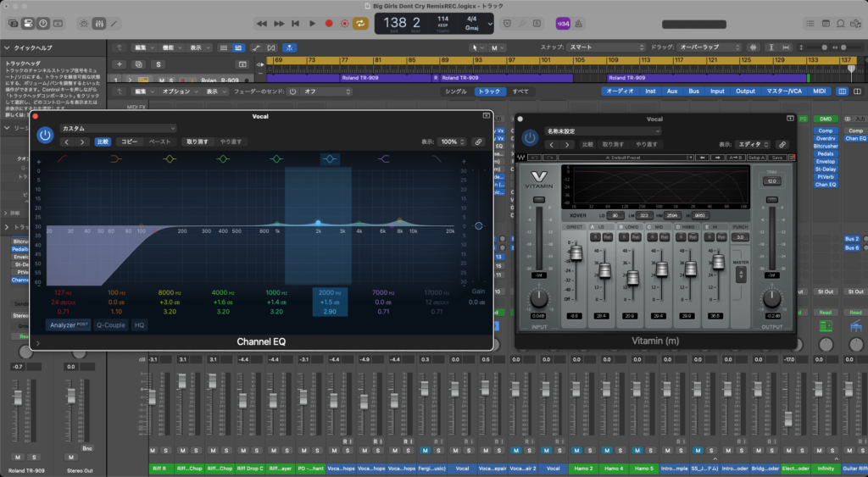Select the low-cut band icon in Channel EQ
The image size is (868, 477).
coord(63,159)
